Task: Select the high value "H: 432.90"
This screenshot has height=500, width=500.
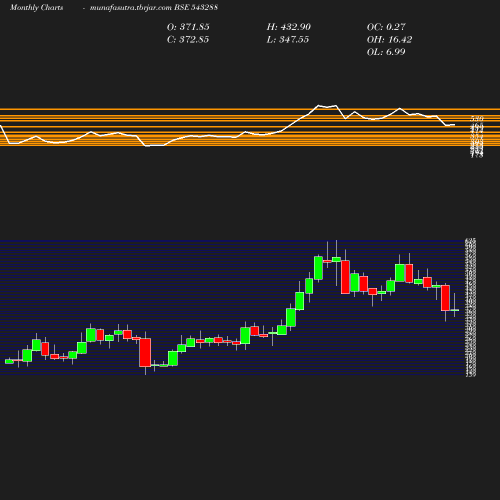Action: click(289, 27)
